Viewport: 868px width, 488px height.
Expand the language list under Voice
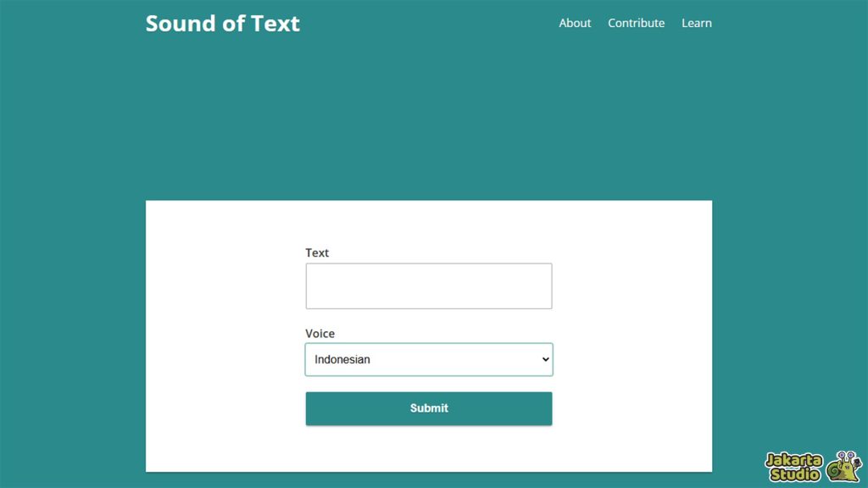(428, 359)
